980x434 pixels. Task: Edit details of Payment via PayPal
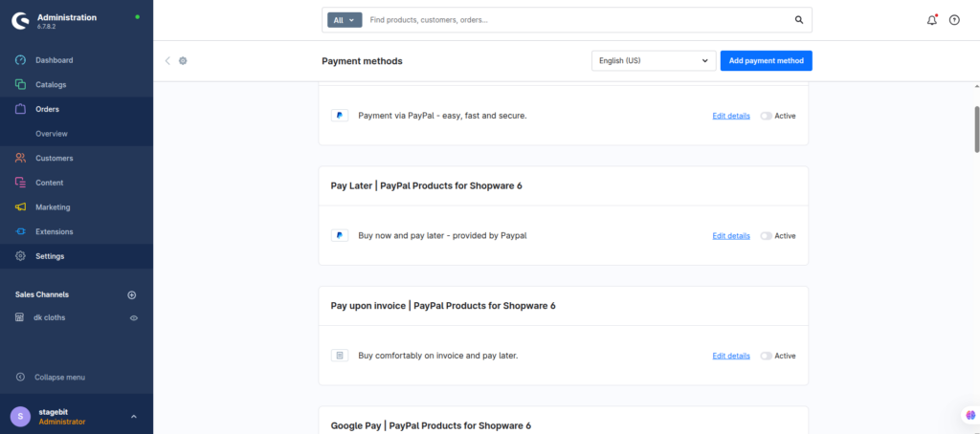(730, 116)
